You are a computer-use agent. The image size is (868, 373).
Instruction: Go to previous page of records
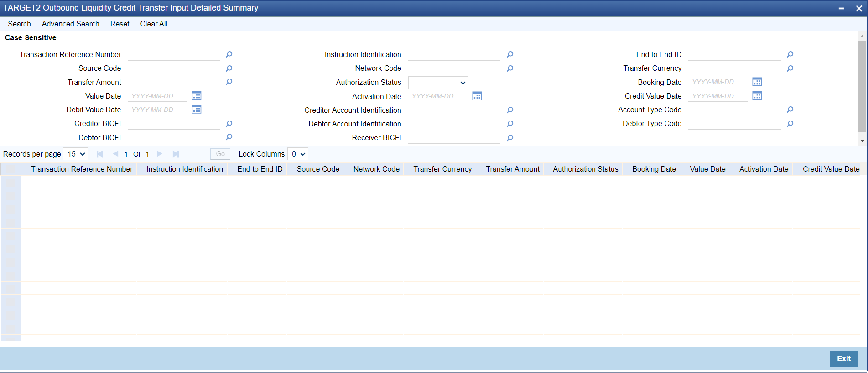coord(115,154)
